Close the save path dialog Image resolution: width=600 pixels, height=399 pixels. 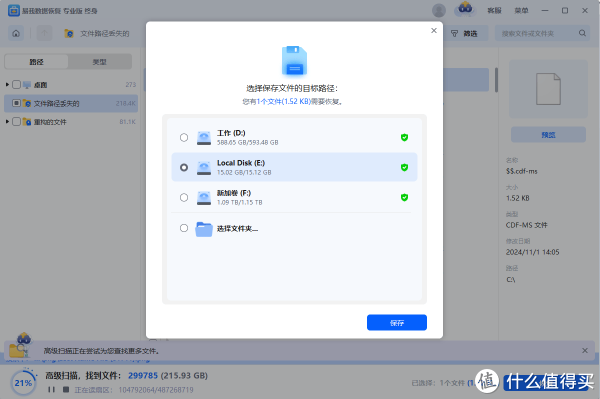(434, 31)
